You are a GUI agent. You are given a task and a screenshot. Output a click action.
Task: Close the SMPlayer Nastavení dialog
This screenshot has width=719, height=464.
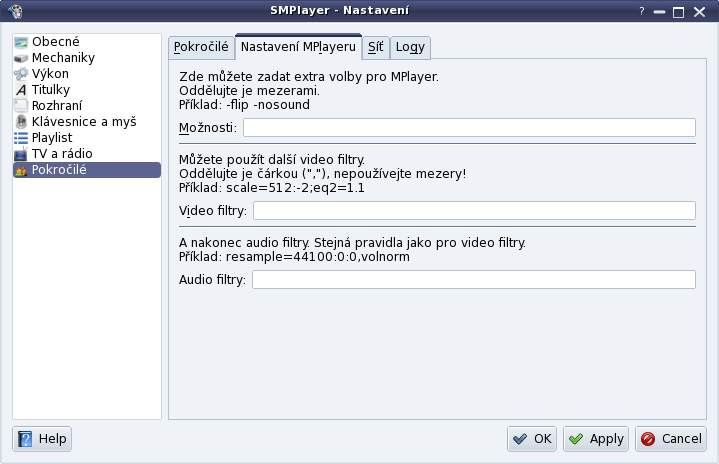(x=699, y=12)
